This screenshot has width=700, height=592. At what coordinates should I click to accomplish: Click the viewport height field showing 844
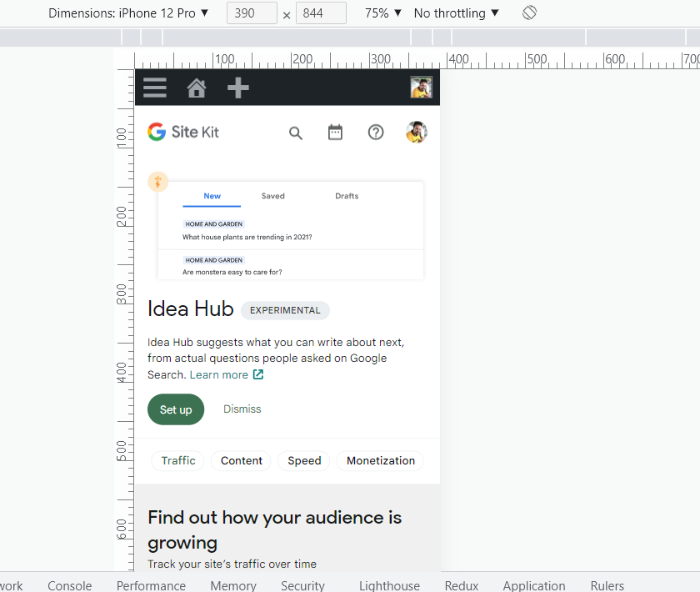[321, 13]
